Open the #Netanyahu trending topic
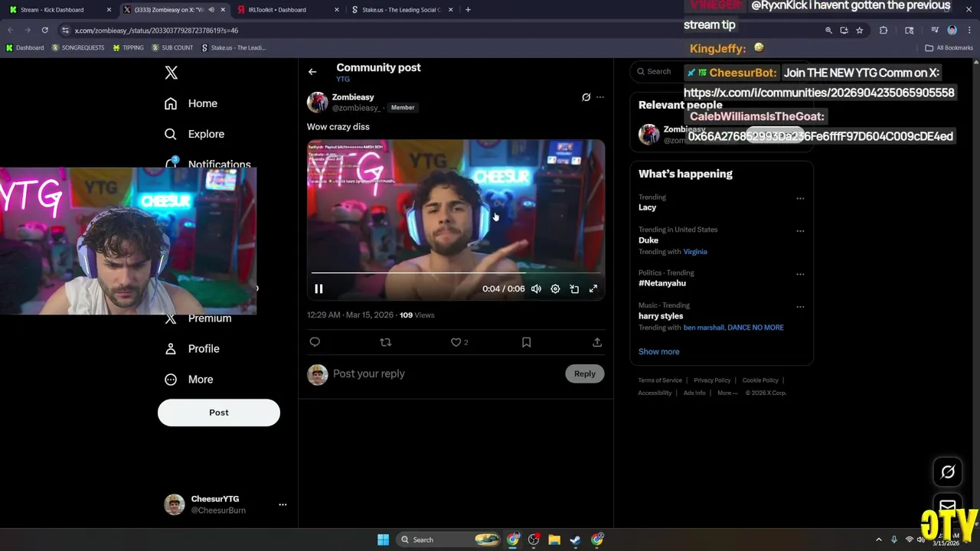The image size is (980, 551). click(662, 283)
